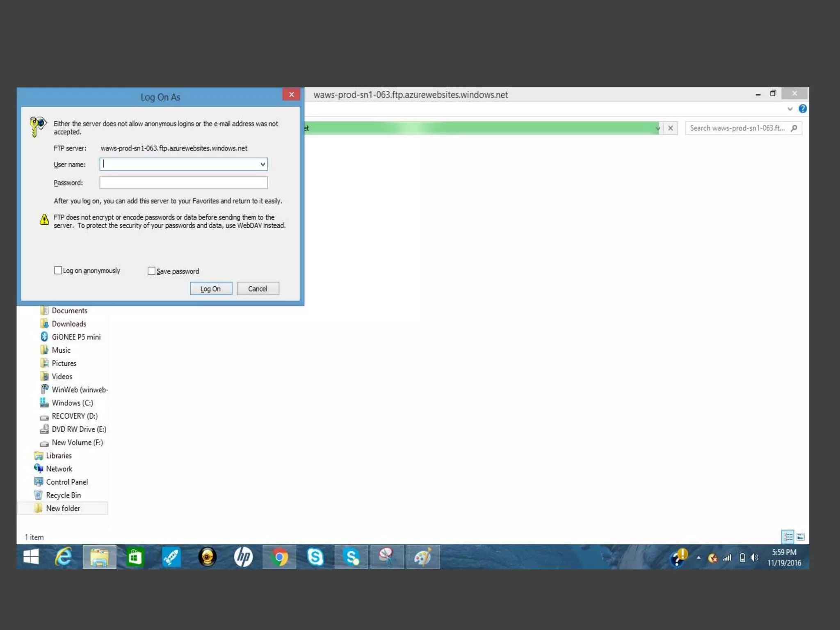Switch to large icons view

[x=801, y=536]
